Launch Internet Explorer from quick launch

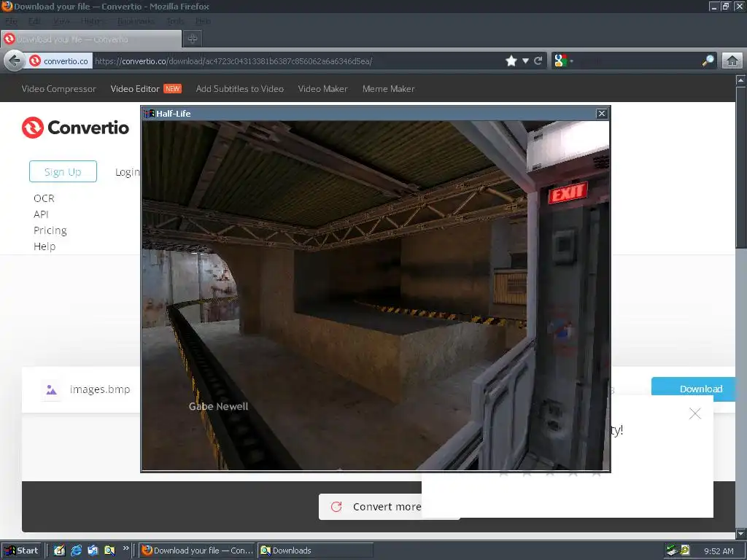(x=76, y=551)
